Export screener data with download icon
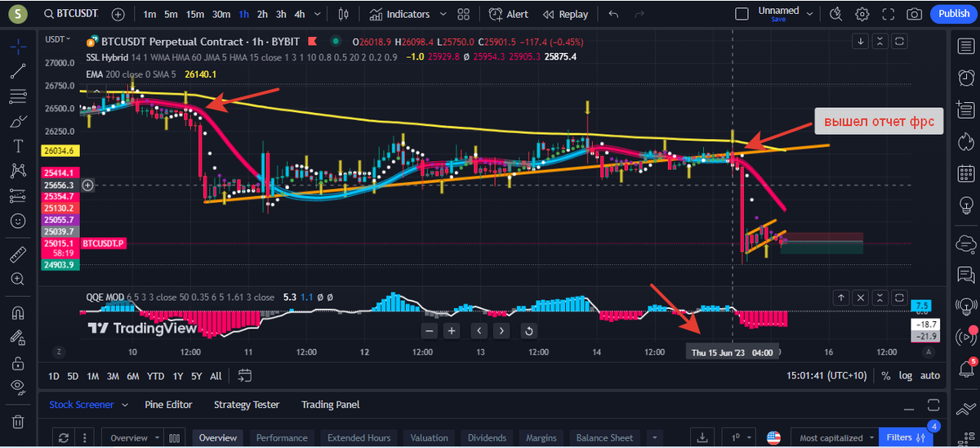The image size is (980, 448). tap(702, 437)
